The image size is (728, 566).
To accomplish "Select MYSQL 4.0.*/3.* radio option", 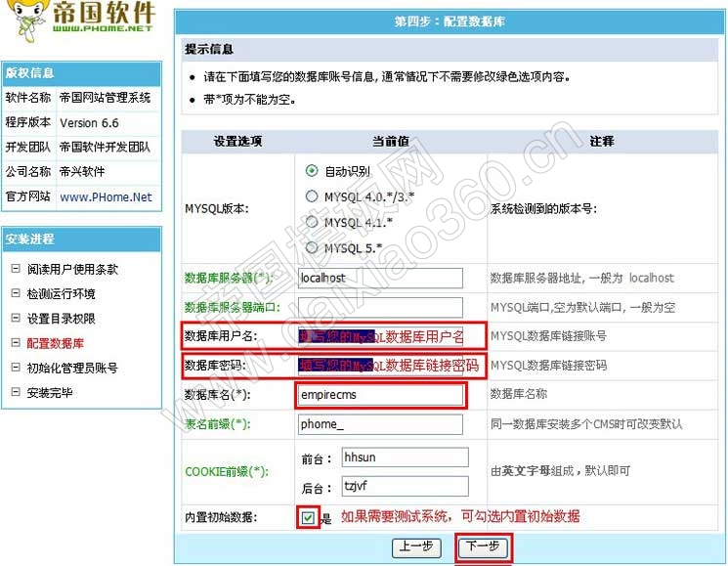I will pos(312,196).
